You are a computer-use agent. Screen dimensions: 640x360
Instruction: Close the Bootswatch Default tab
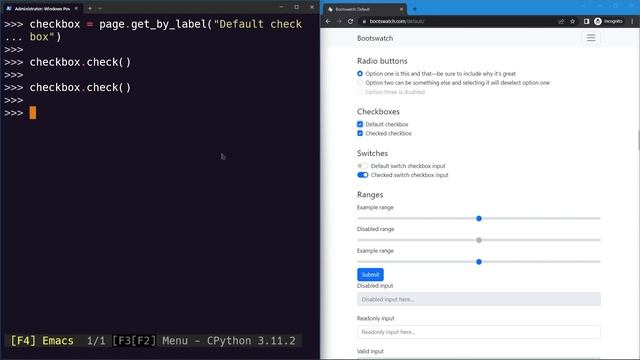pyautogui.click(x=401, y=9)
